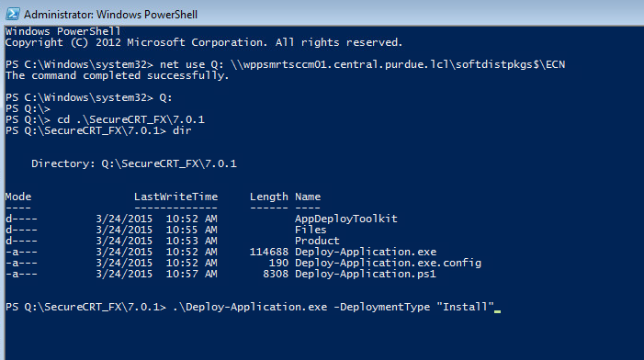The width and height of the screenshot is (644, 360).
Task: Click the cd .\SecureCRT_FX\7.0.1 command
Action: click(130, 119)
